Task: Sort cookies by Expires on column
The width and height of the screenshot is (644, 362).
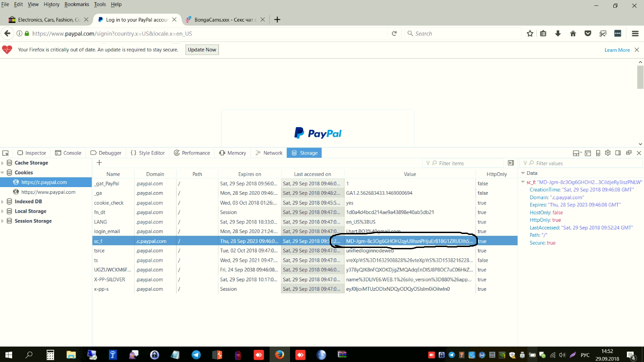Action: (249, 174)
